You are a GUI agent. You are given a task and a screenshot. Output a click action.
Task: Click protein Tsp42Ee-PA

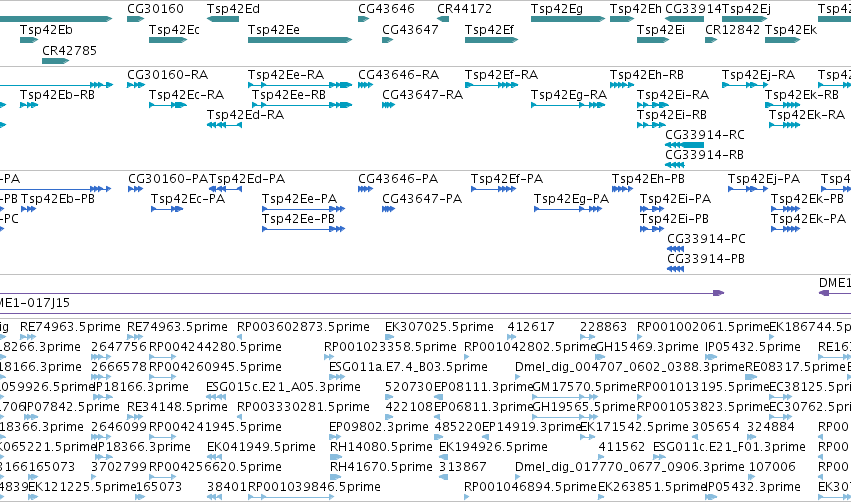tap(300, 199)
